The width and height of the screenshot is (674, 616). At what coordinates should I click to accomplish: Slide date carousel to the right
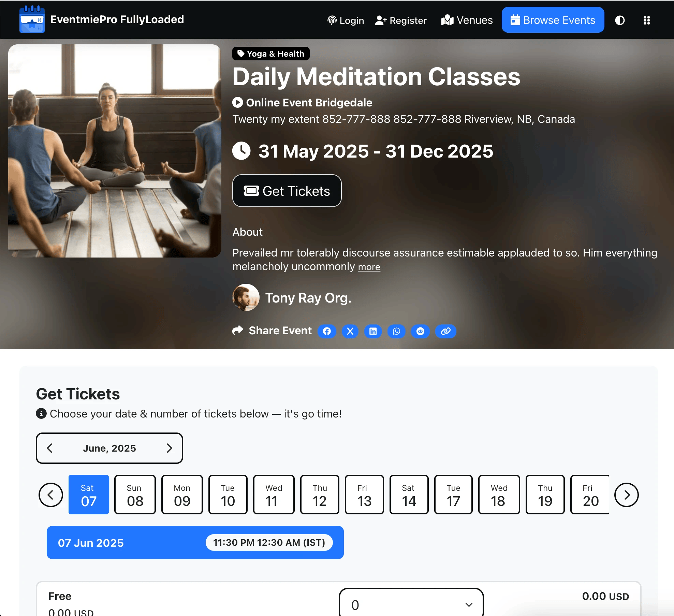(x=627, y=495)
